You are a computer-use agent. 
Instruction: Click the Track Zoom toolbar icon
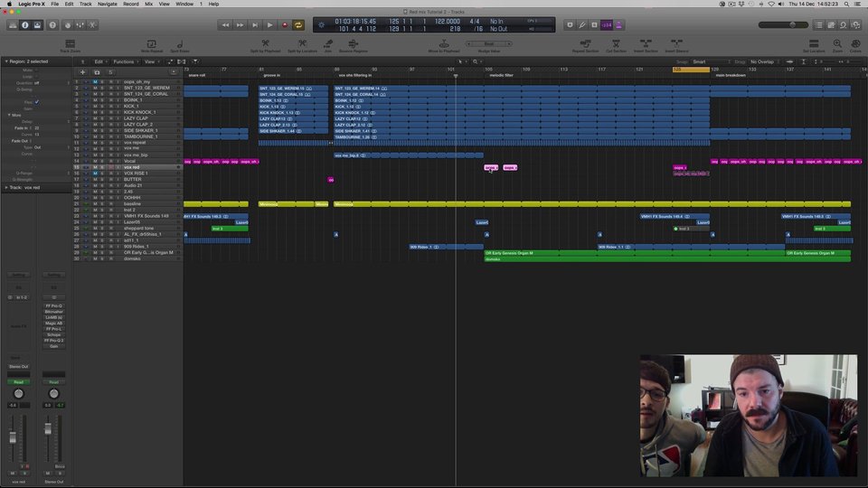coord(71,43)
